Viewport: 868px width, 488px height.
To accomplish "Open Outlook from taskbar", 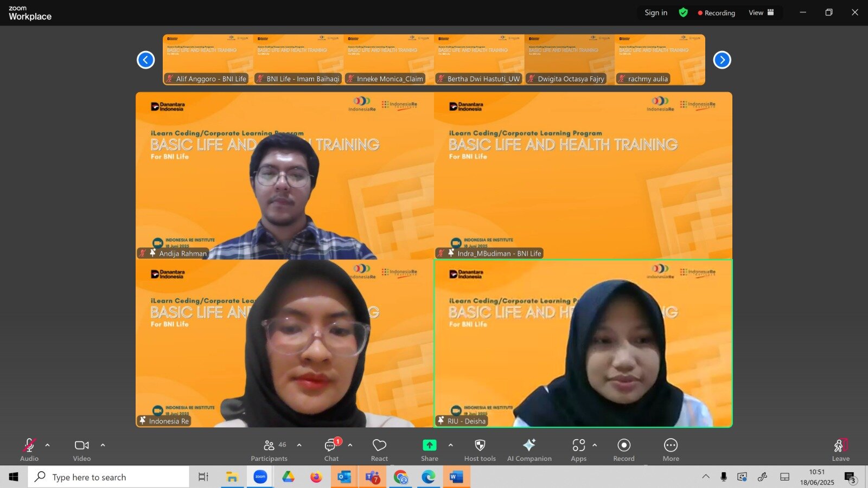I will (344, 477).
